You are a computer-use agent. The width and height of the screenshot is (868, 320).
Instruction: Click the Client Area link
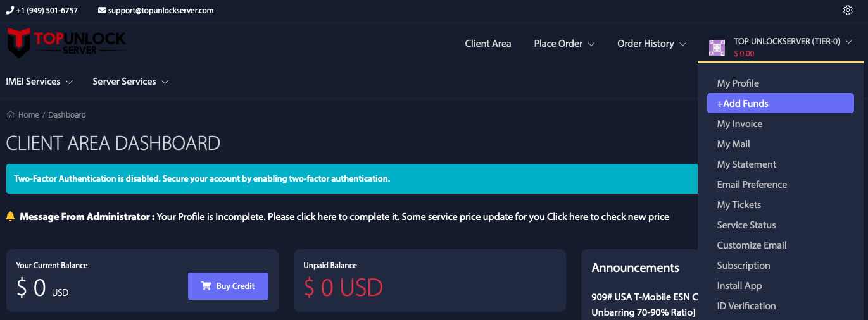click(488, 44)
